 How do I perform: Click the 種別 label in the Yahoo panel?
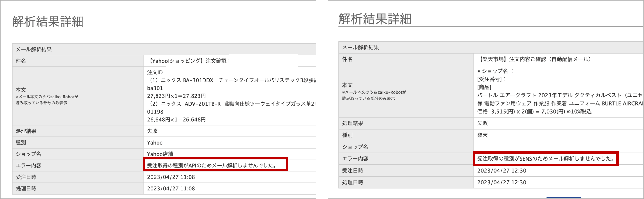pos(20,143)
